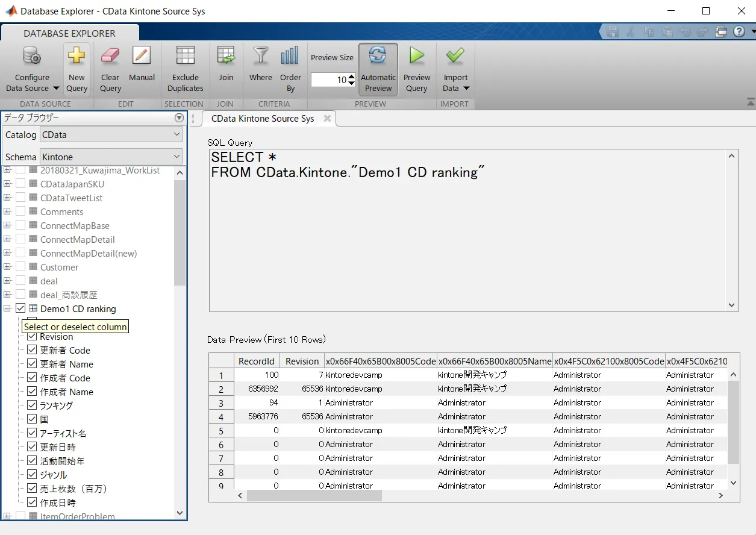Add a Where filter criteria
Viewport: 756px width, 535px height.
coord(260,67)
